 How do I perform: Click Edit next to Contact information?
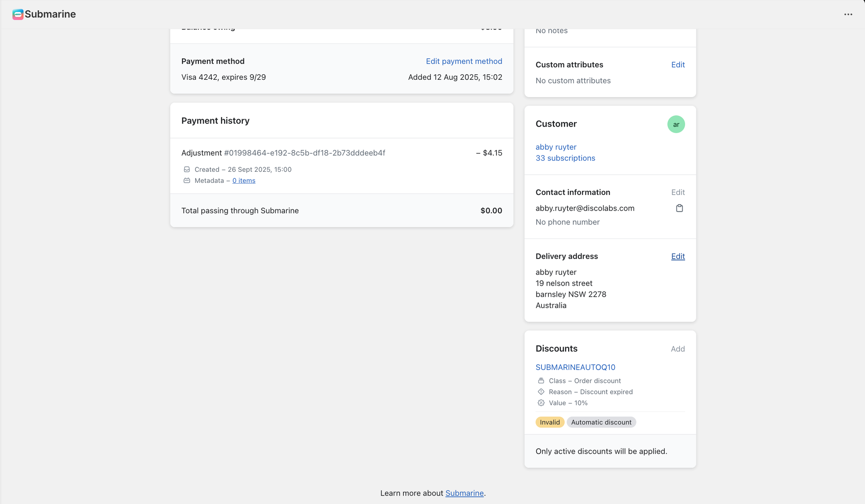coord(677,192)
